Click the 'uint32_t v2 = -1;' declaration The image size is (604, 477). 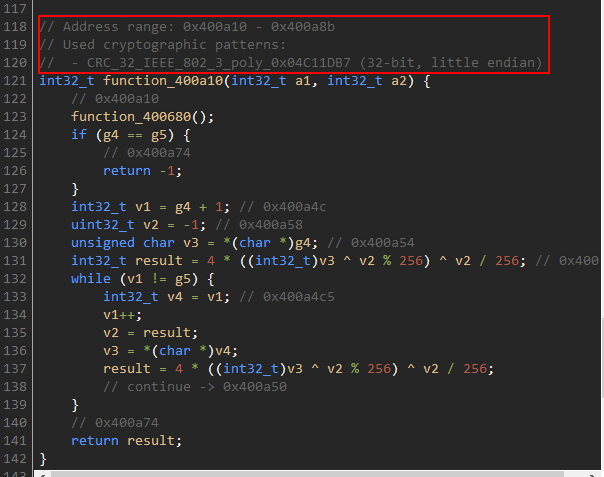(138, 225)
